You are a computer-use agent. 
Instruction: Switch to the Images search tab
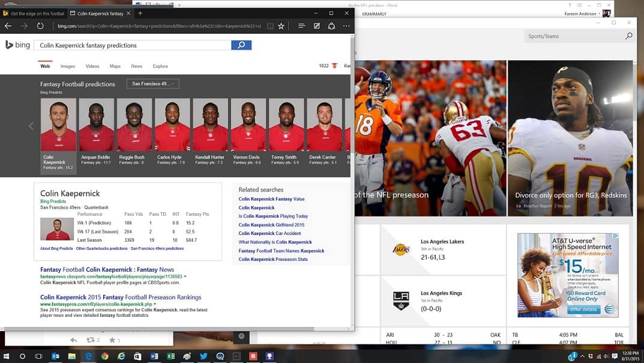click(x=67, y=66)
